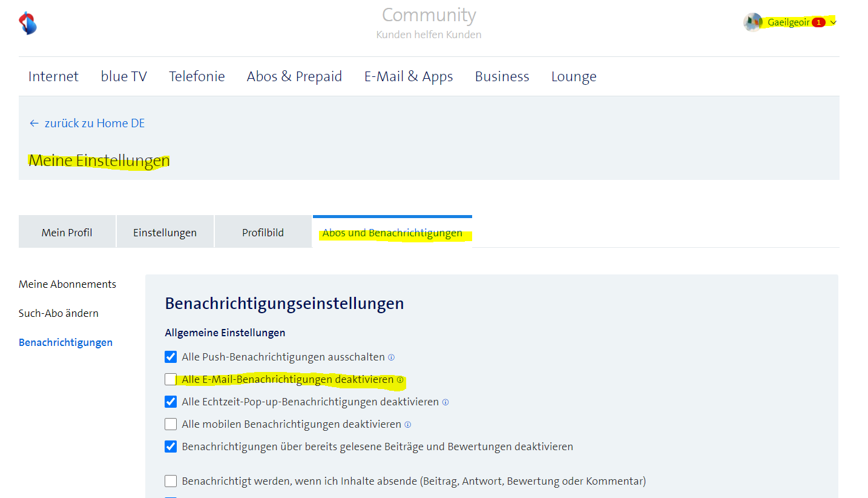
Task: Check Benachrichtigt werden, wenn ich Inhalte absende
Action: coord(171,481)
